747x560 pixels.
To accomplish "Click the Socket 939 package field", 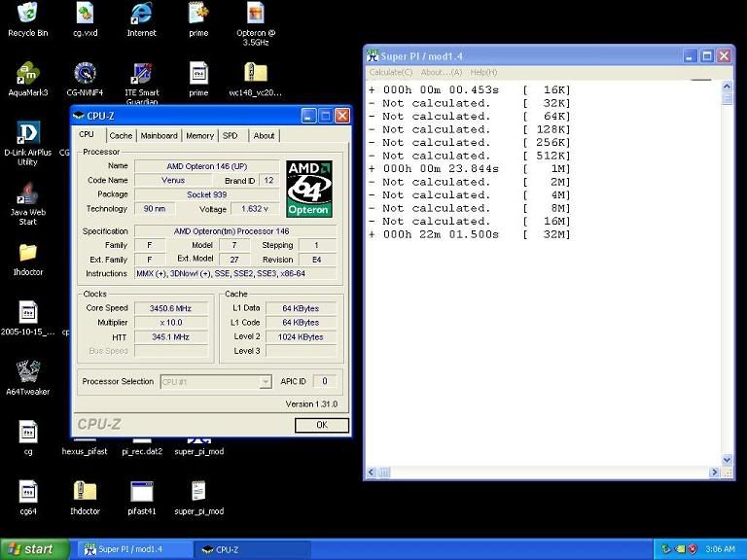I will [207, 194].
